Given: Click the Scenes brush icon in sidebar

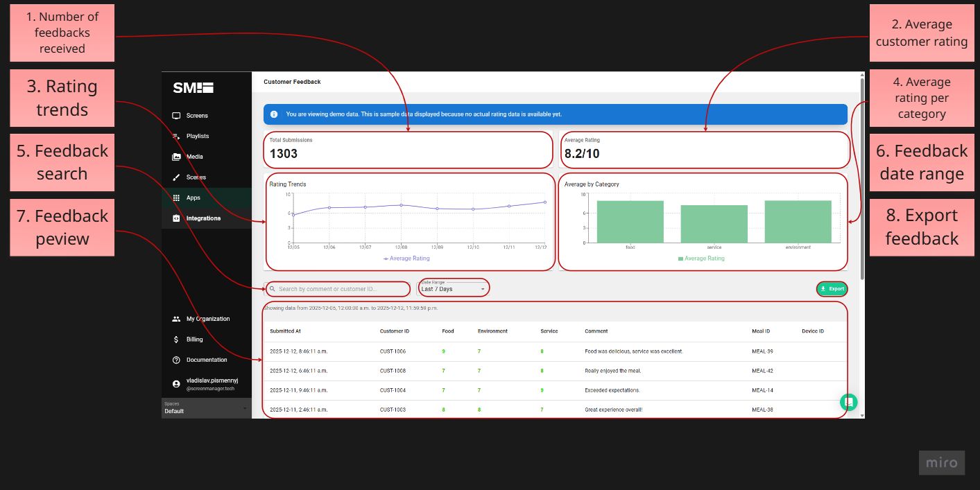Looking at the screenshot, I should (x=176, y=177).
